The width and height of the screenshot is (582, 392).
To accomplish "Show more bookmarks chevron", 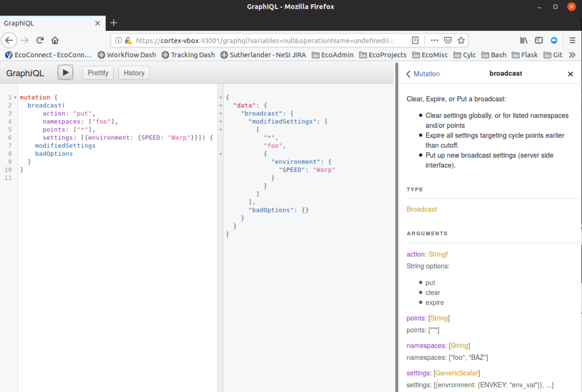I will [572, 55].
